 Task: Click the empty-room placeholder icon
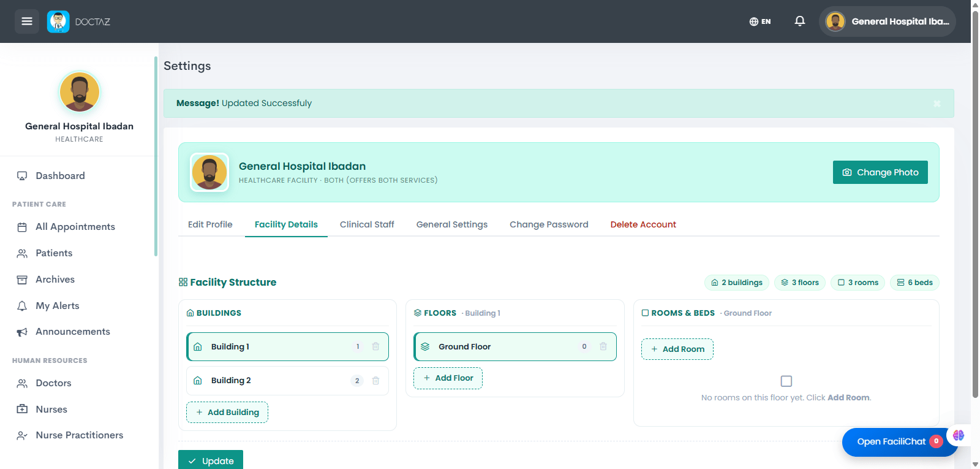[x=786, y=381]
